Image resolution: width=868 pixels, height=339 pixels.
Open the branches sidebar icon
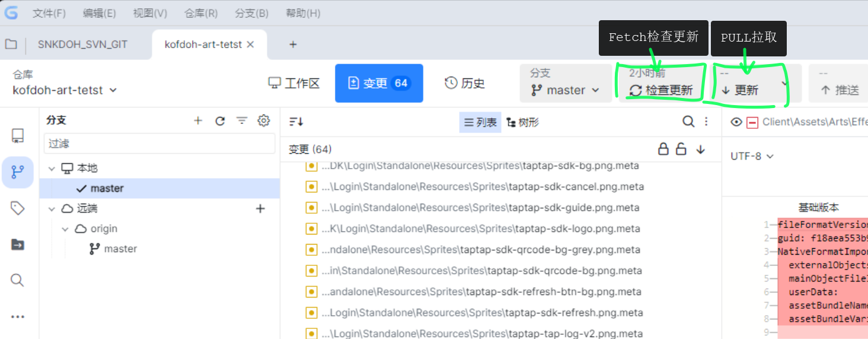tap(18, 172)
